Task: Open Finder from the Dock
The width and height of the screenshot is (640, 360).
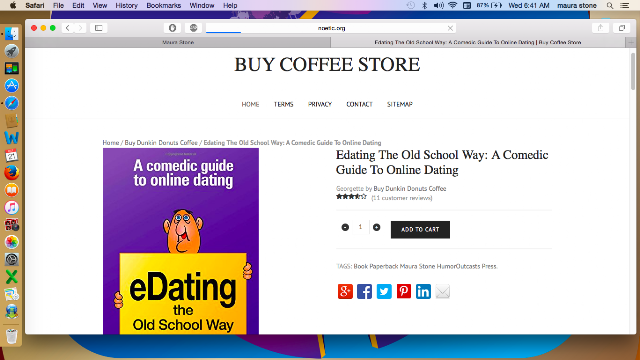Action: point(12,33)
